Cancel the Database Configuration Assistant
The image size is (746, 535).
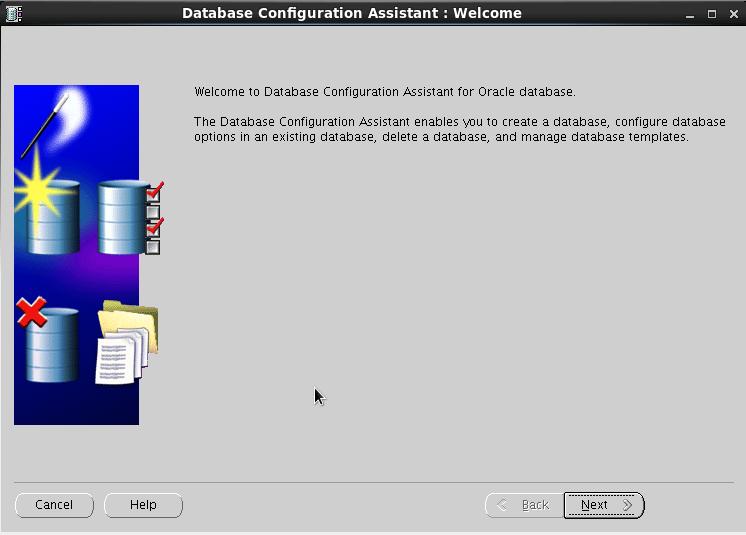54,505
